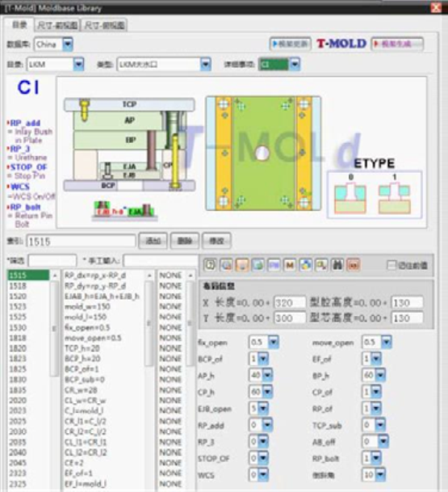Open the EJB_open 5 dropdown
The width and height of the screenshot is (448, 492).
pyautogui.click(x=263, y=409)
